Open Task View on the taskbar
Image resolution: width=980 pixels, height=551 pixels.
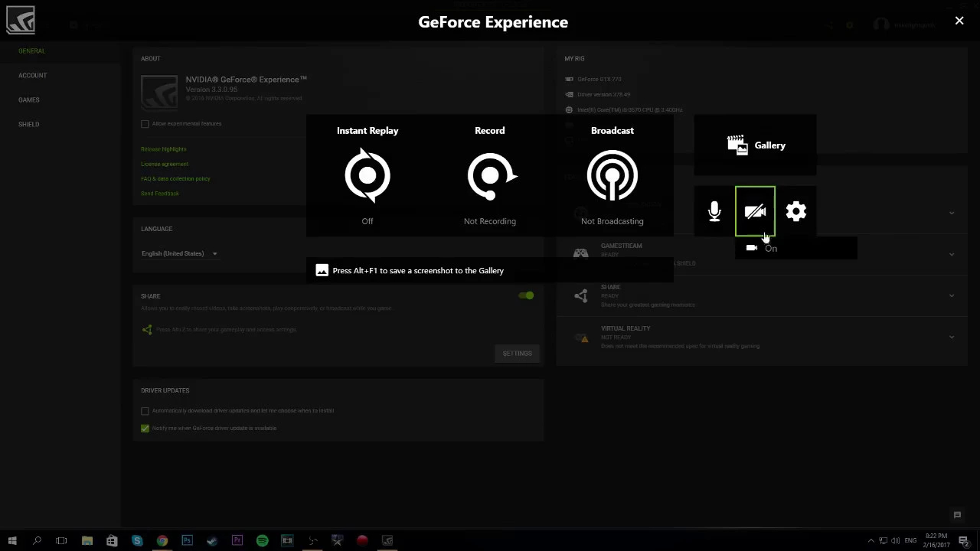point(61,540)
